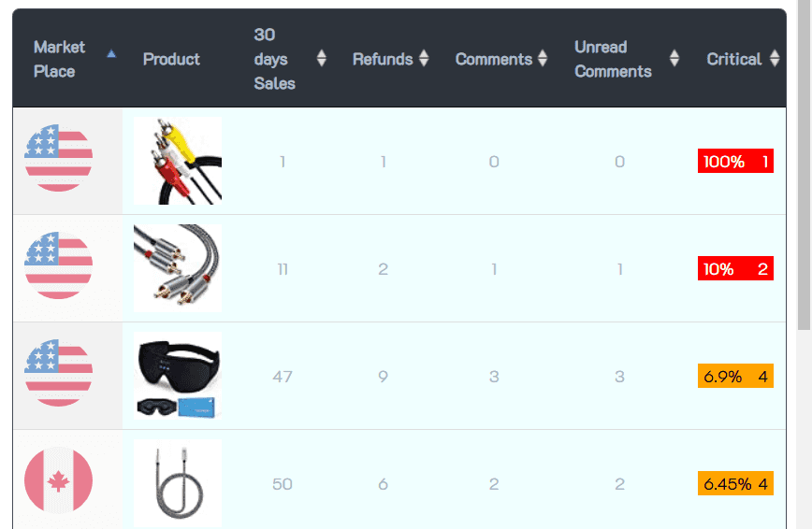This screenshot has height=529, width=812.
Task: Click the Product column header
Action: pos(171,59)
